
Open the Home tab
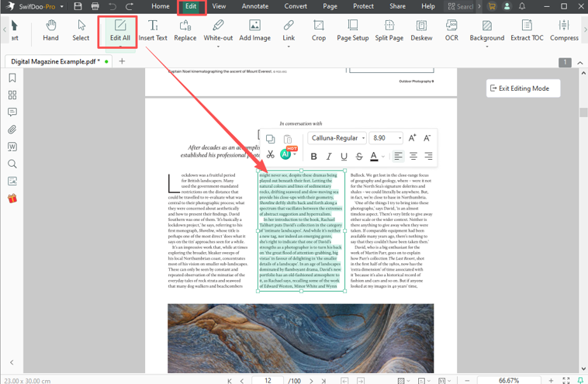161,6
